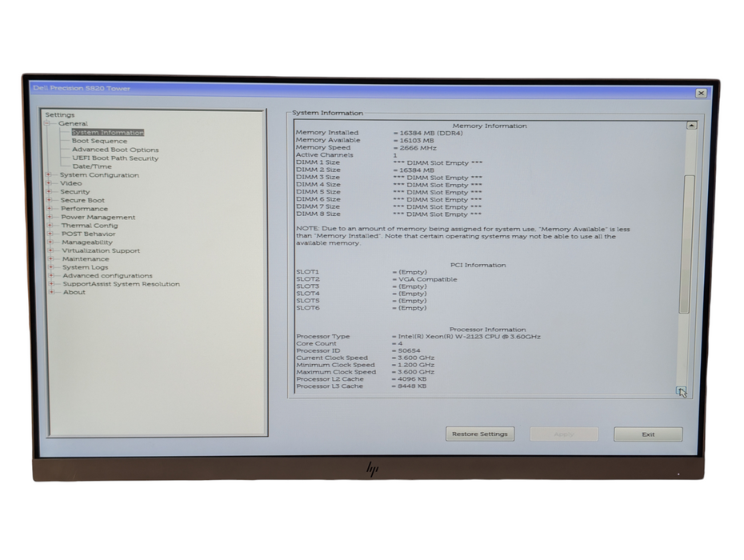Click the Exit button
Screen dimensions: 744x560
(648, 434)
